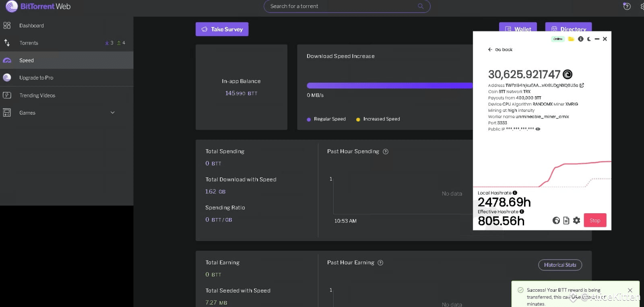644x307 pixels.
Task: Click the 10:53 AM chart time label
Action: coord(345,221)
